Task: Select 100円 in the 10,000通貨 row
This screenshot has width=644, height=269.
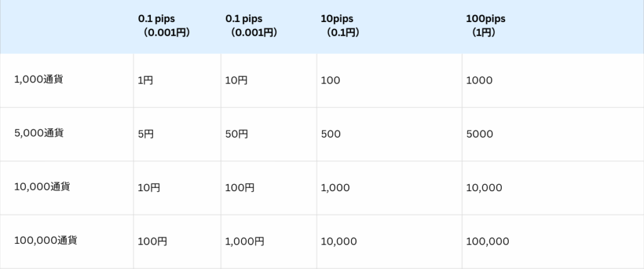Action: tap(240, 188)
